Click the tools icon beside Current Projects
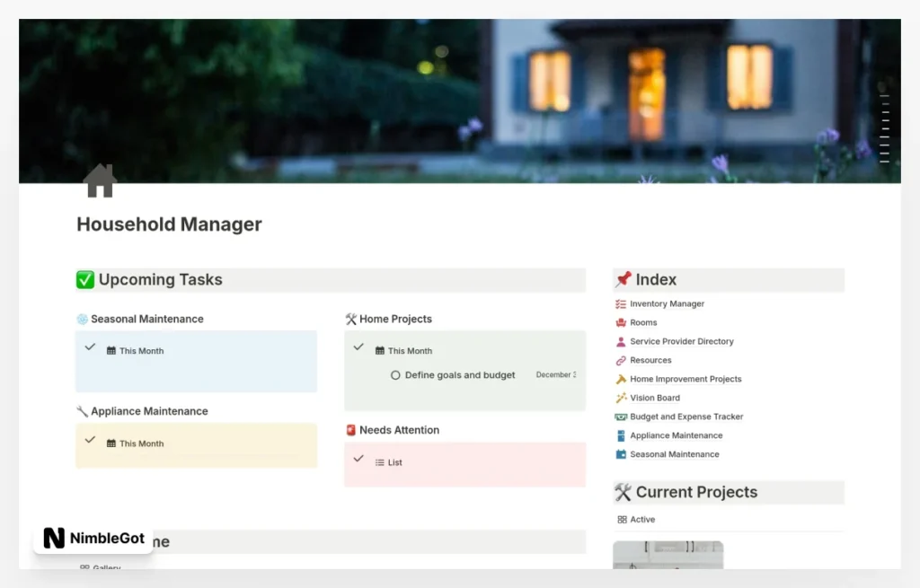Image resolution: width=920 pixels, height=588 pixels. pyautogui.click(x=624, y=492)
